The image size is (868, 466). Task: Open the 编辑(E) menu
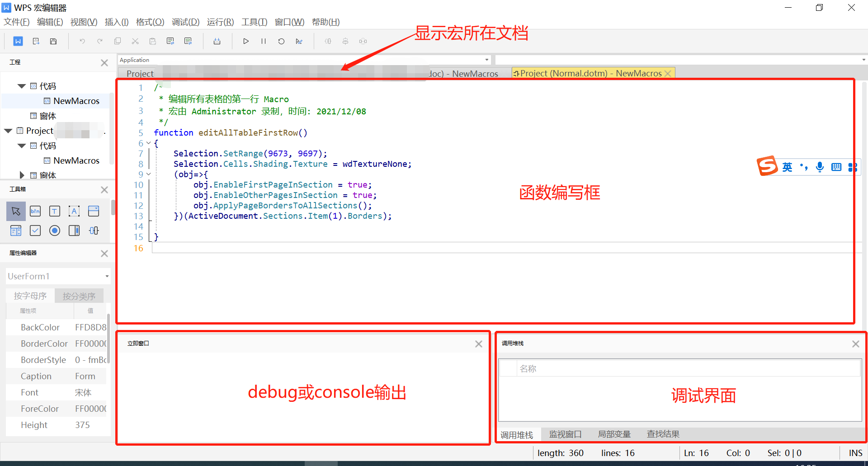pyautogui.click(x=50, y=22)
